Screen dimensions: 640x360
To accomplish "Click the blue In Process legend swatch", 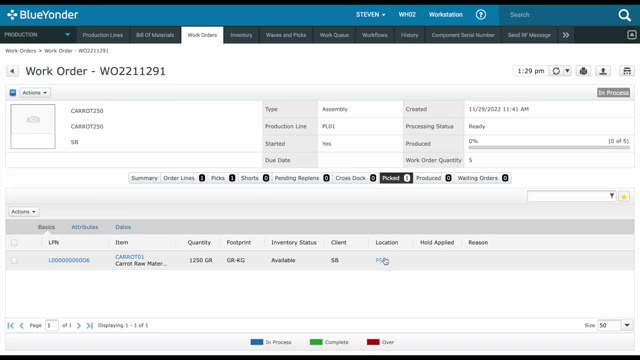I will coord(257,342).
